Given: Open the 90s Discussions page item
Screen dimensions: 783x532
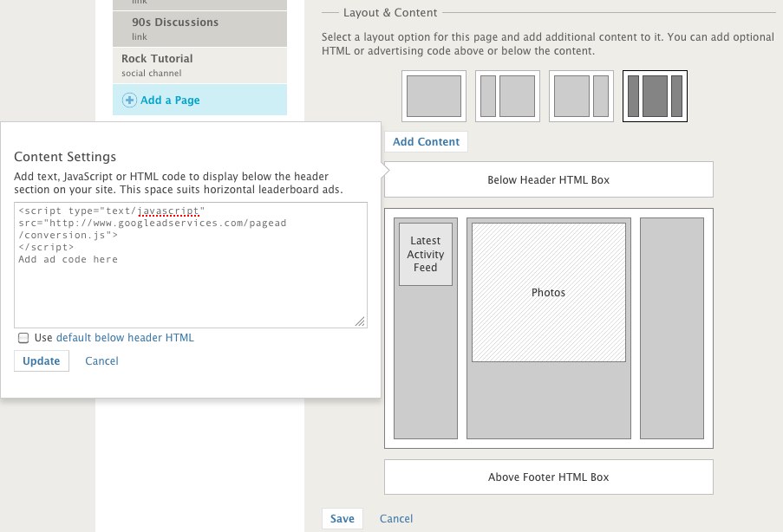Looking at the screenshot, I should click(199, 29).
